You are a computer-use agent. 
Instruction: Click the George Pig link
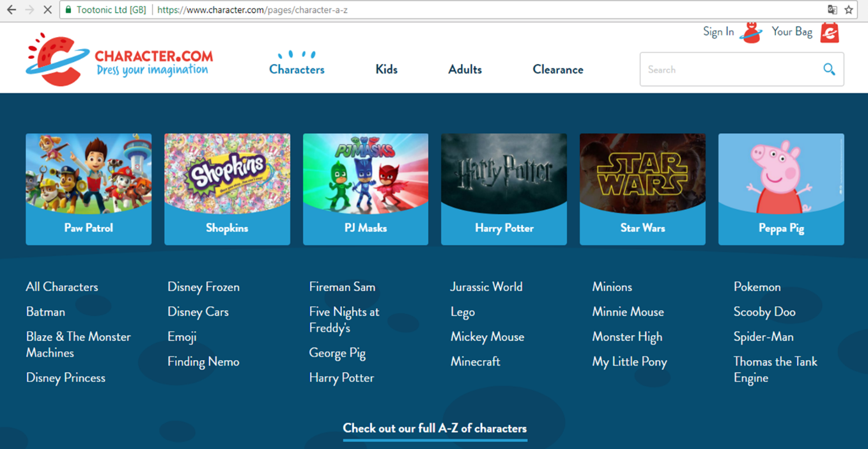point(337,353)
